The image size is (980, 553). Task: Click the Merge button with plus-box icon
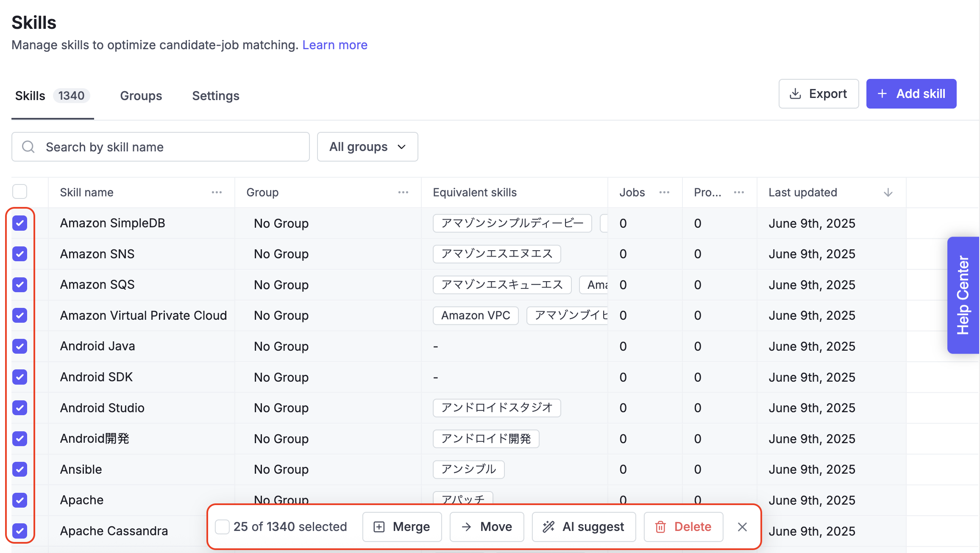tap(402, 527)
